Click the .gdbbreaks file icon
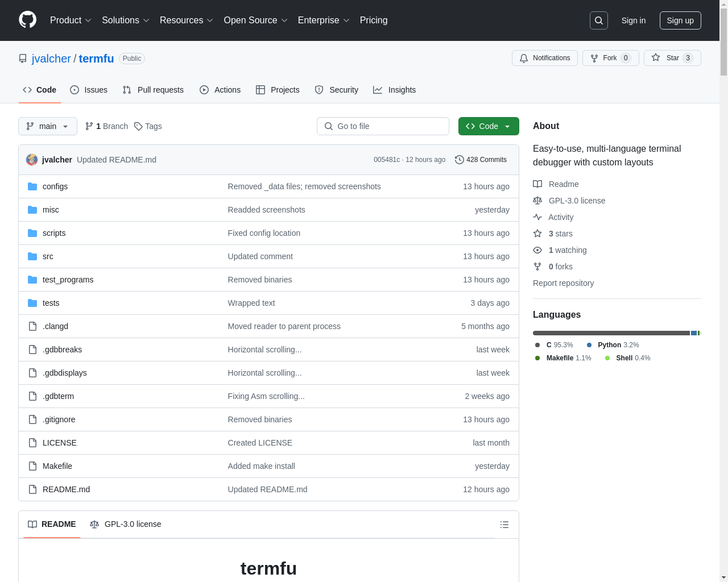 coord(32,350)
